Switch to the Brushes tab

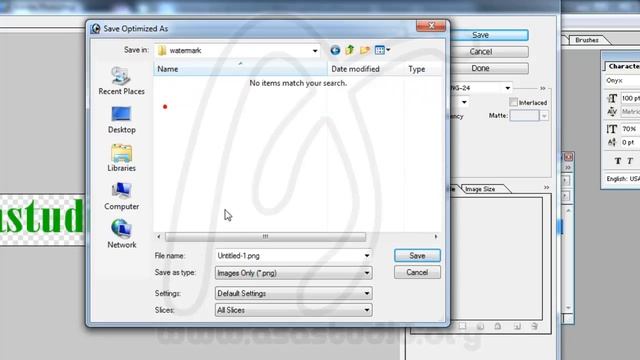(x=587, y=40)
